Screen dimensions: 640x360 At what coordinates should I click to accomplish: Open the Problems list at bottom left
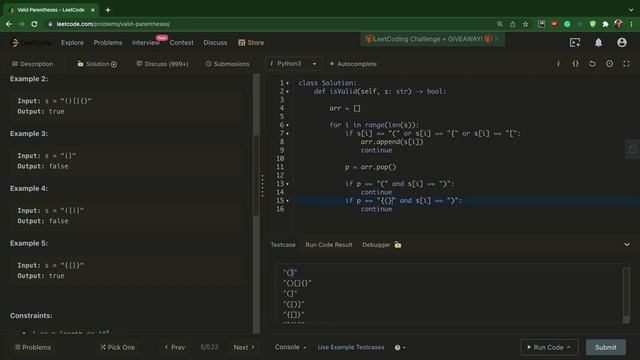click(x=33, y=347)
